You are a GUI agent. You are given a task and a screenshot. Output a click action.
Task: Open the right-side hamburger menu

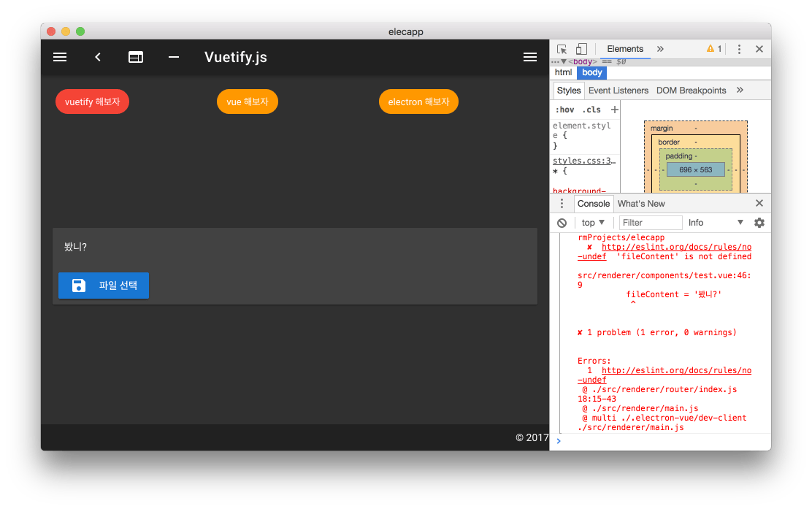[529, 57]
